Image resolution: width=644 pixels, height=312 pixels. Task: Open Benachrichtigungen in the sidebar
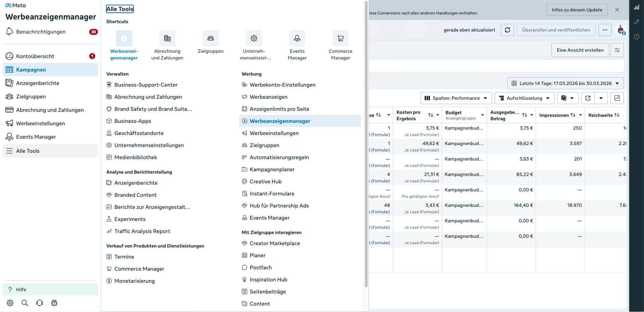click(x=50, y=32)
